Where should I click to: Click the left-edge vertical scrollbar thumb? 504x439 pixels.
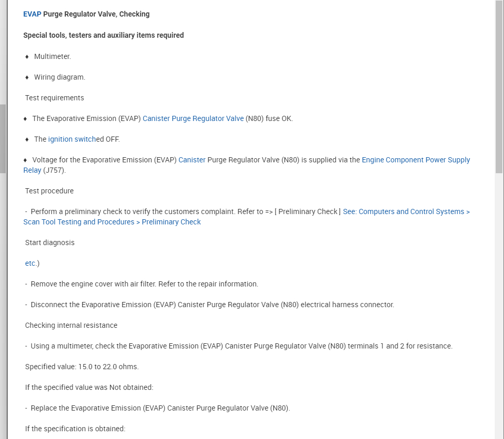(x=3, y=139)
